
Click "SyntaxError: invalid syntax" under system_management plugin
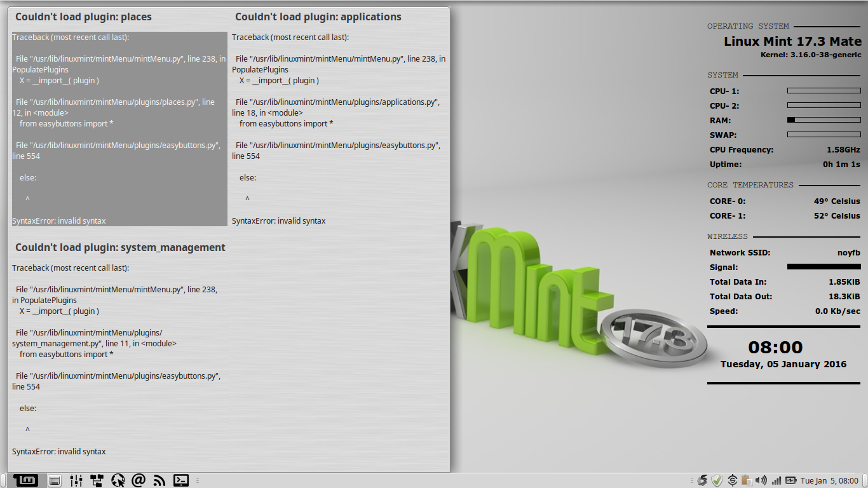(x=59, y=452)
